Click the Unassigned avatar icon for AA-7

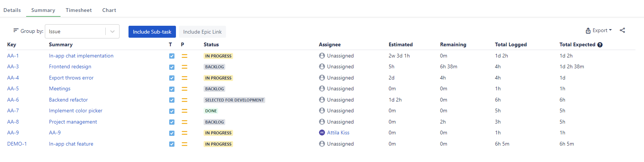click(322, 110)
